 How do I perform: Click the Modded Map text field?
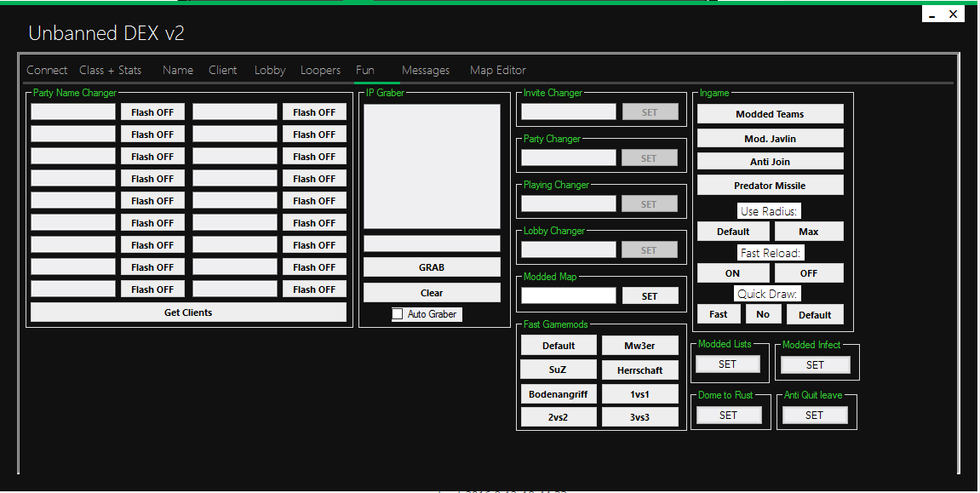point(568,296)
